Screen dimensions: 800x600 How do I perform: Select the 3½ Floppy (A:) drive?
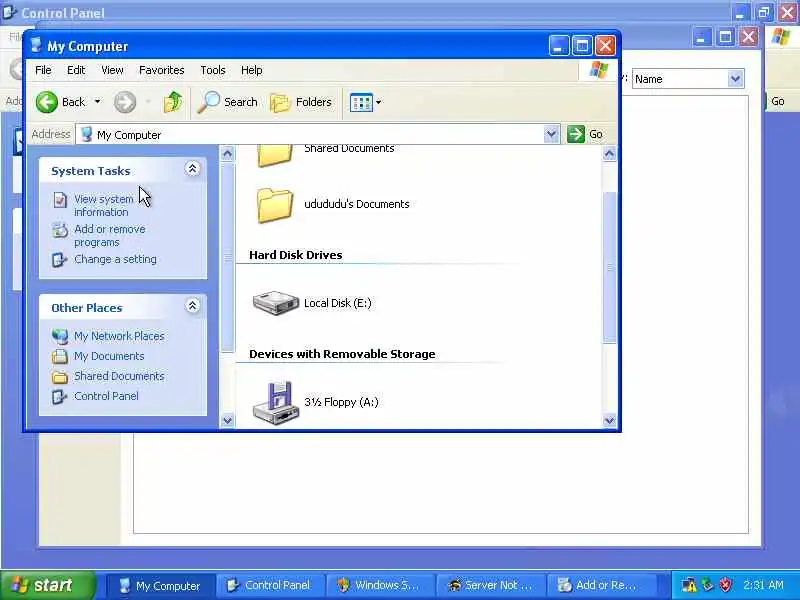coord(316,402)
